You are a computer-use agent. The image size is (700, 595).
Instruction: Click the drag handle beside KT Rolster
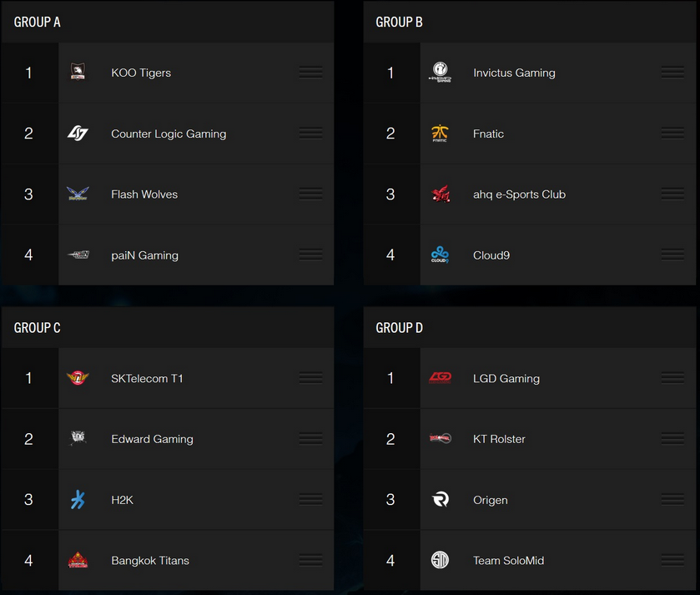672,439
